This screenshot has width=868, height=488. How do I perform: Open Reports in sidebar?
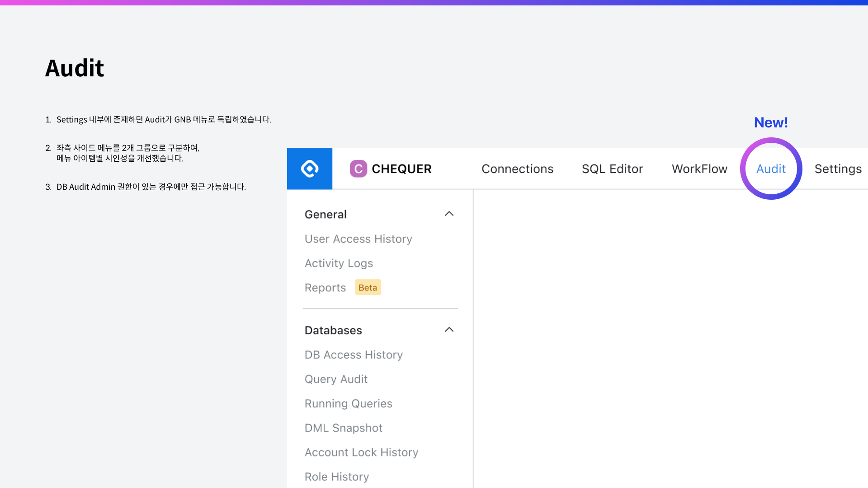click(x=325, y=287)
